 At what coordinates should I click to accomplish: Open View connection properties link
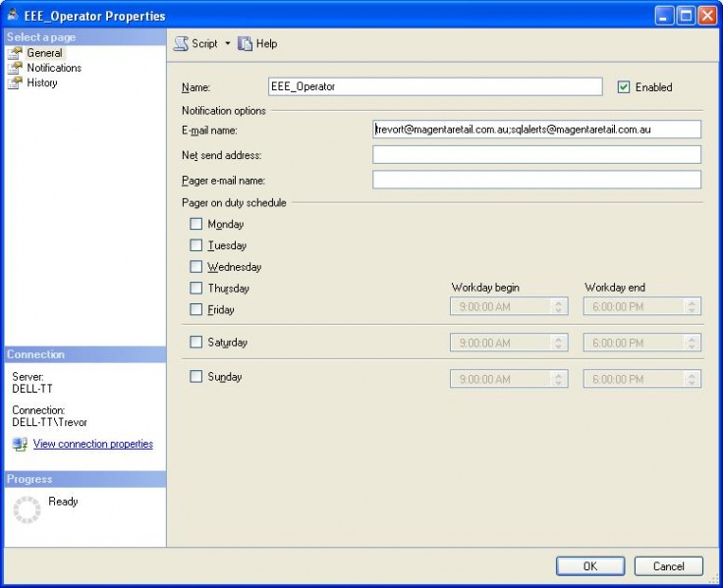[x=92, y=444]
